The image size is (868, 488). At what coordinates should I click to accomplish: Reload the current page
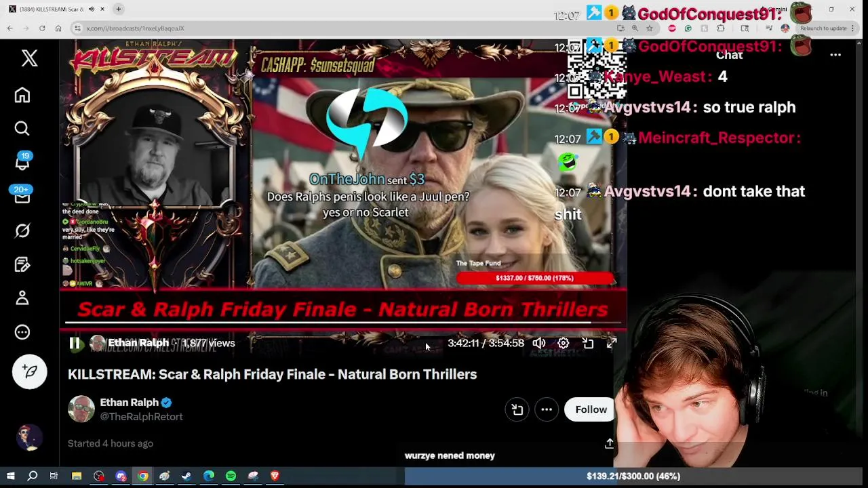pyautogui.click(x=42, y=28)
